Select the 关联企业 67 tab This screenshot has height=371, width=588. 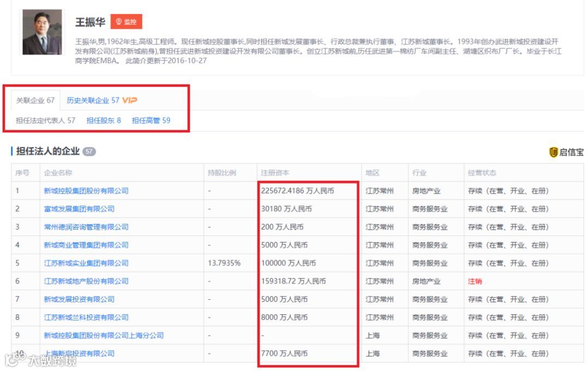pos(35,101)
